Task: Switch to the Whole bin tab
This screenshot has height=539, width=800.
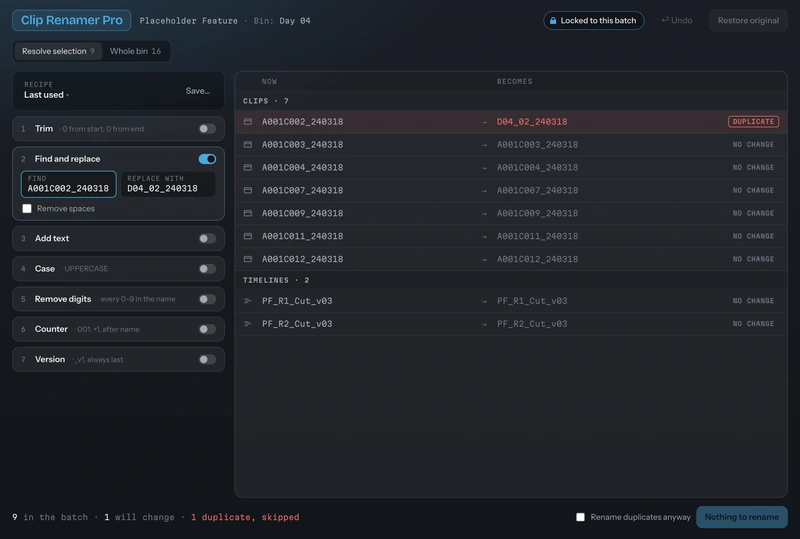Action: [135, 51]
